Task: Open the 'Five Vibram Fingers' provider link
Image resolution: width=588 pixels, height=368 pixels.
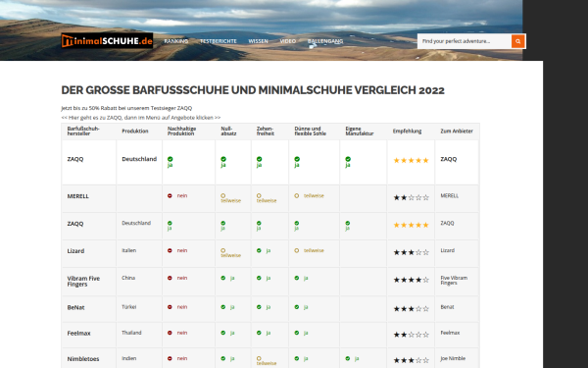Action: coord(454,281)
